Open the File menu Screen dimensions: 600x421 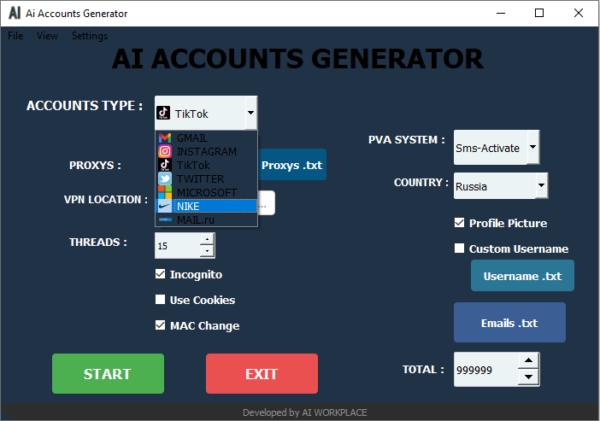click(x=15, y=36)
